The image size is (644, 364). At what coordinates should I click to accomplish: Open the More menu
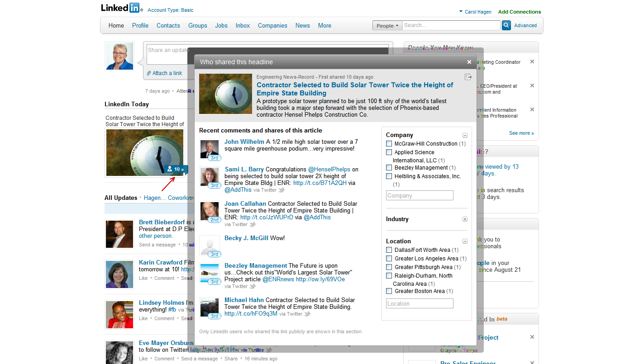(324, 26)
